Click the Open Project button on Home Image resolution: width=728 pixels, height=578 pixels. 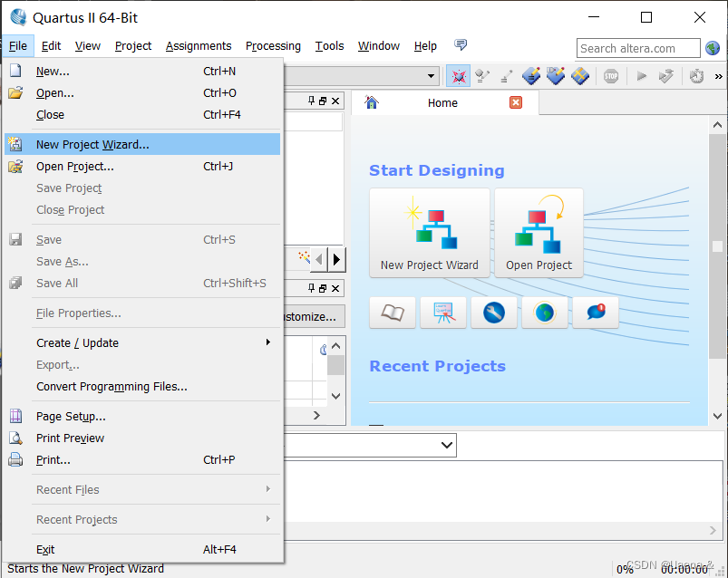pos(539,233)
